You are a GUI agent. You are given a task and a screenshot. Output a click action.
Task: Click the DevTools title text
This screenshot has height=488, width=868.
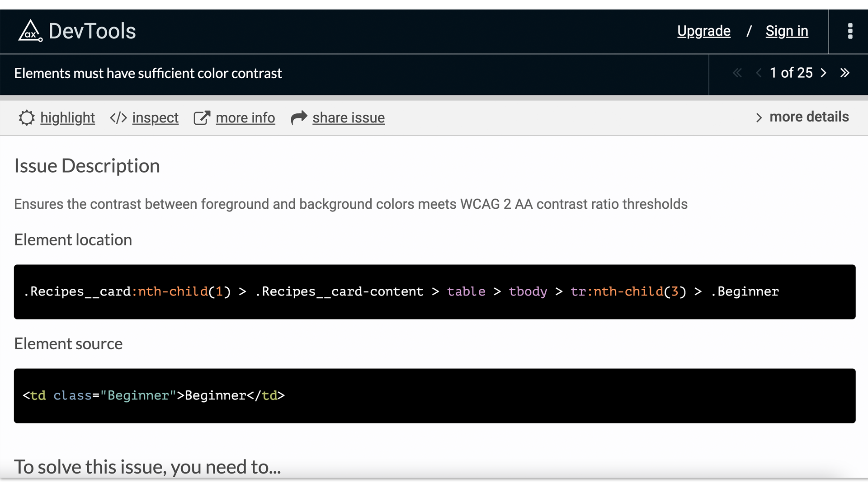tap(92, 31)
